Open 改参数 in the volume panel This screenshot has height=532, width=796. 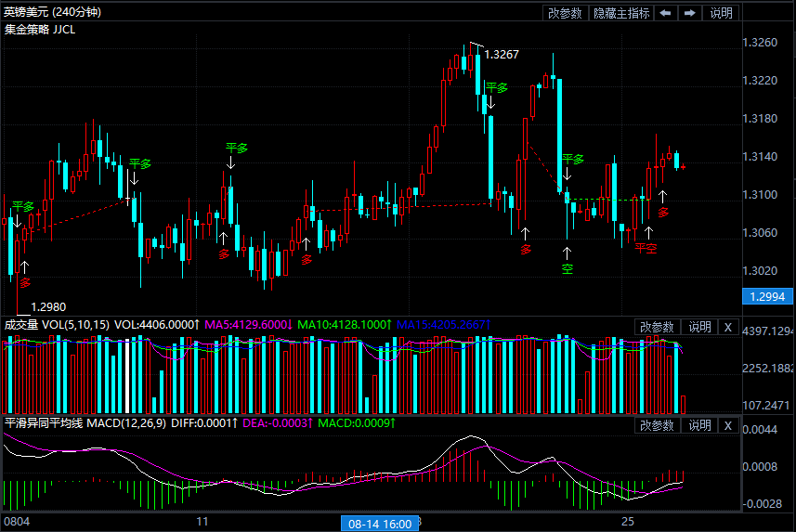[x=658, y=327]
